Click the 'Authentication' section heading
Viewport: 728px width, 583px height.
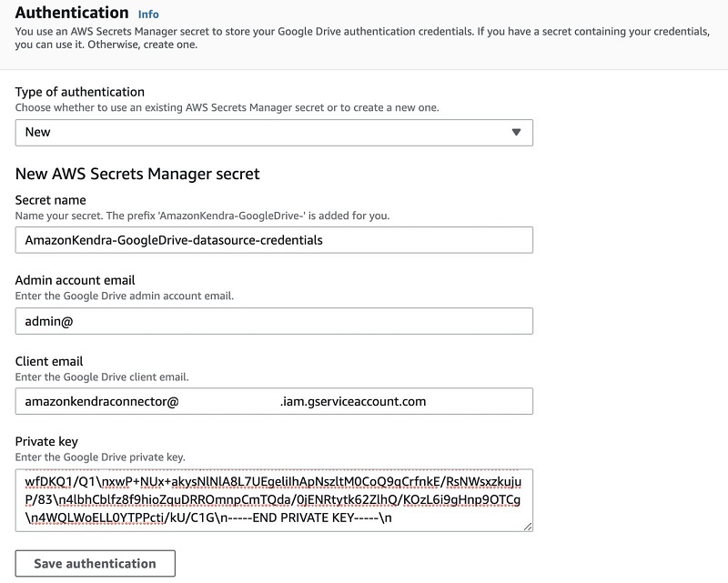click(72, 13)
